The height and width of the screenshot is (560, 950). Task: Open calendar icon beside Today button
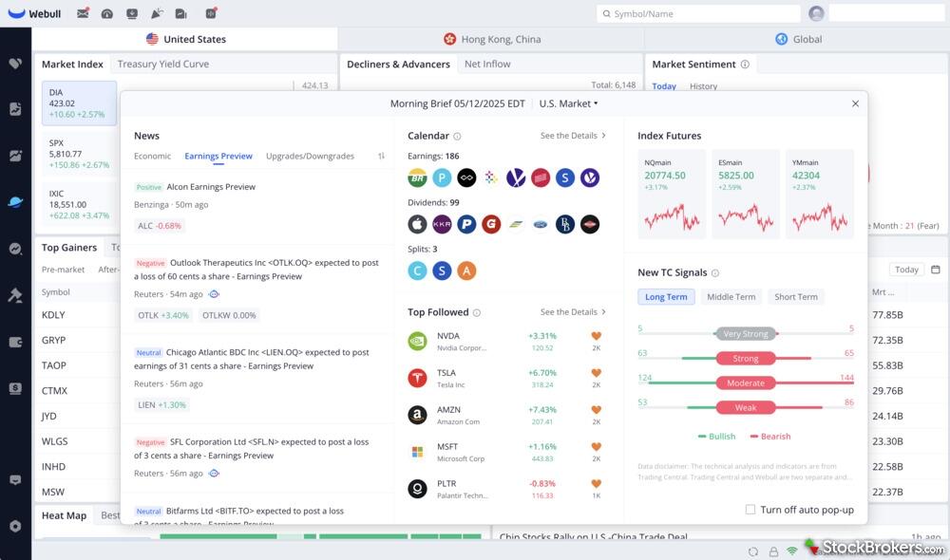coord(935,270)
